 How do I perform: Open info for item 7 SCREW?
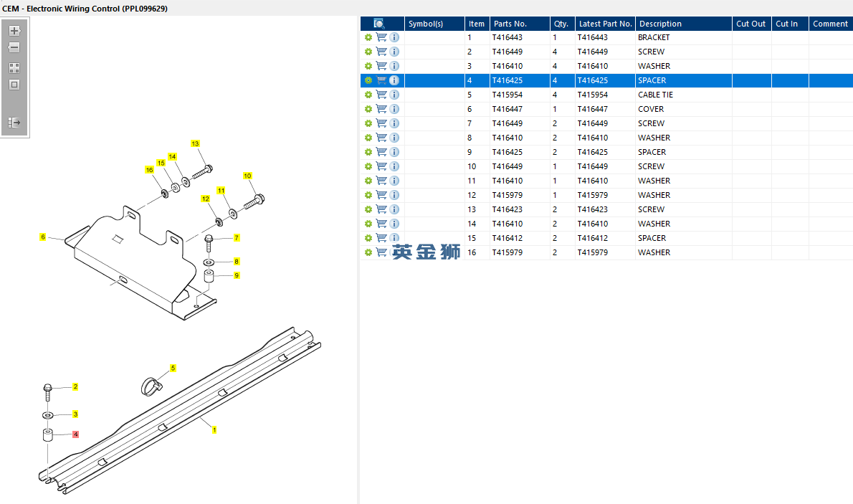pyautogui.click(x=394, y=123)
